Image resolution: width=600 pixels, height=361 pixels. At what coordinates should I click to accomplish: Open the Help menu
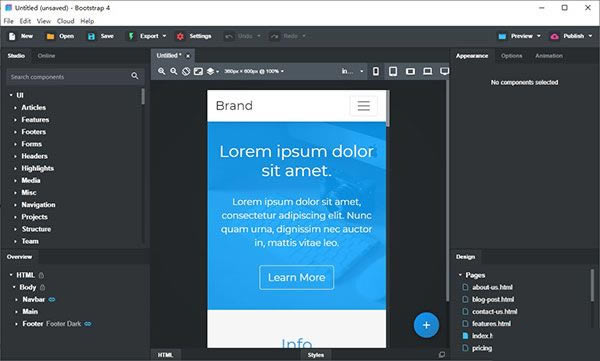(87, 21)
